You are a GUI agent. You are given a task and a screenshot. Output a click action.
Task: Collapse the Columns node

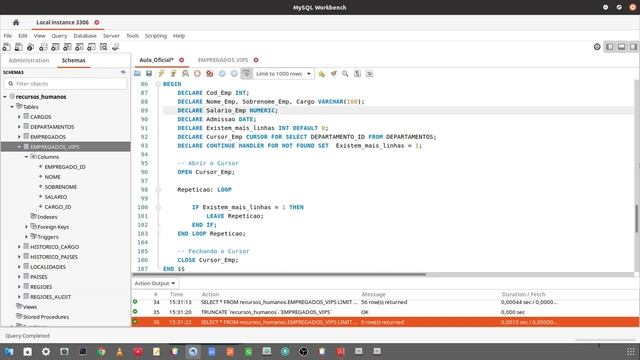coord(27,157)
